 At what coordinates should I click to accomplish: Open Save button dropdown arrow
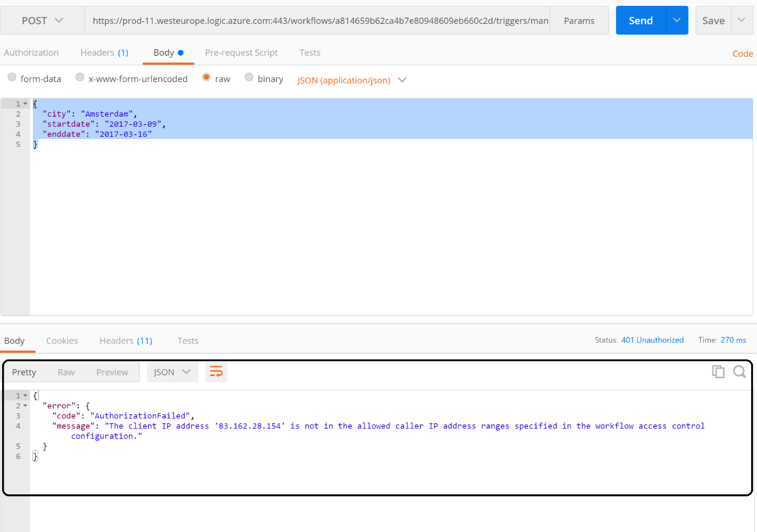tap(742, 20)
